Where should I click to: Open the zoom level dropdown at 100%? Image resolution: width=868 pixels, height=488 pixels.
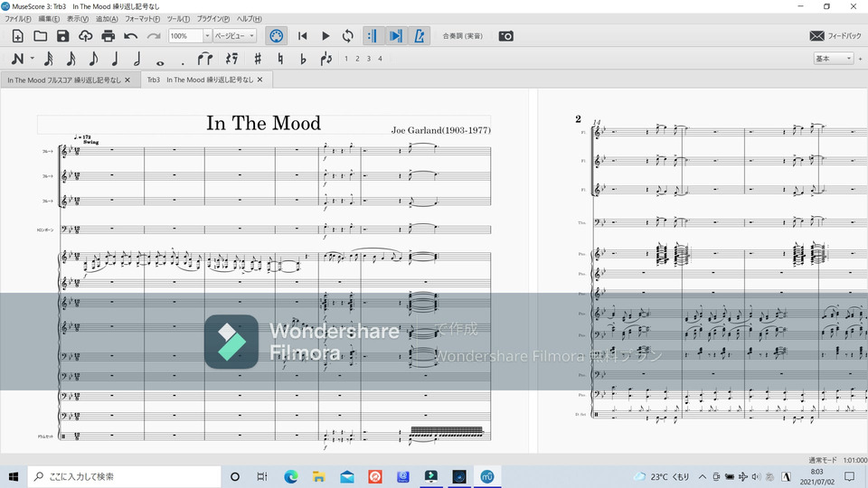(207, 36)
